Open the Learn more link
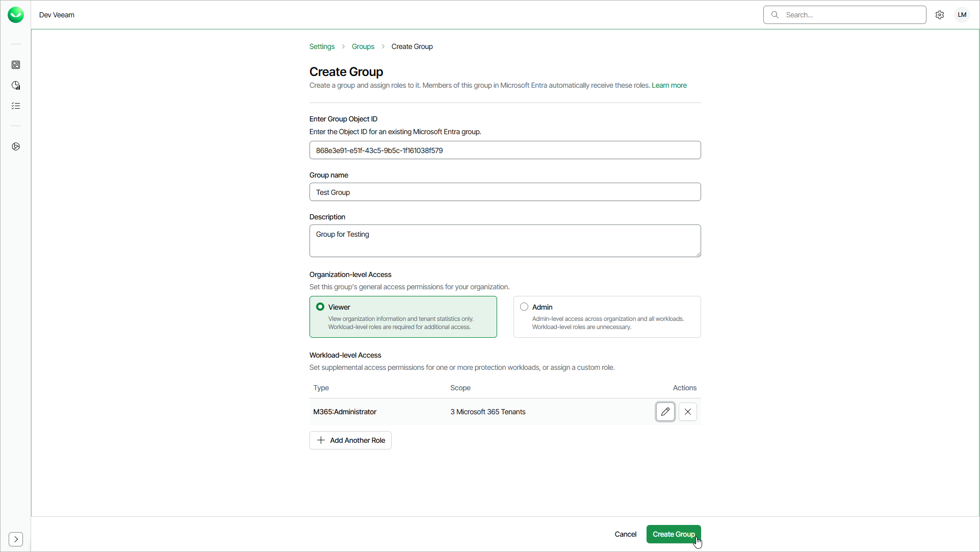 (x=669, y=85)
